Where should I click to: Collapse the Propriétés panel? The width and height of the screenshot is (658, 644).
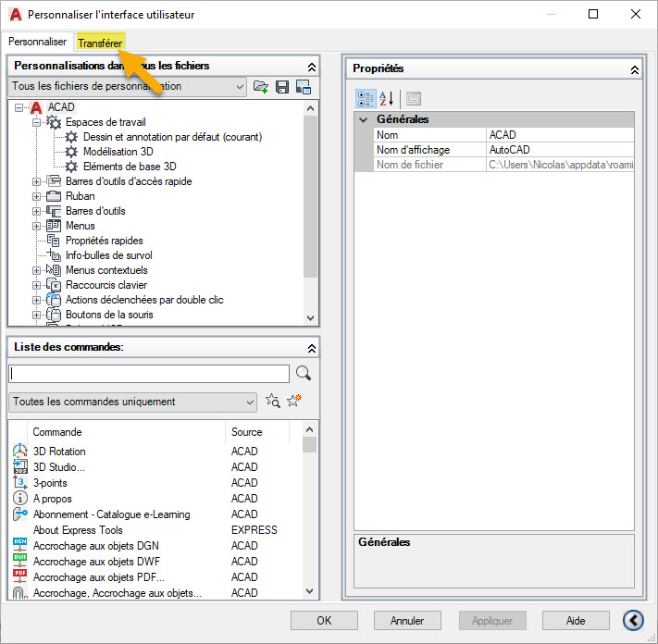point(635,69)
